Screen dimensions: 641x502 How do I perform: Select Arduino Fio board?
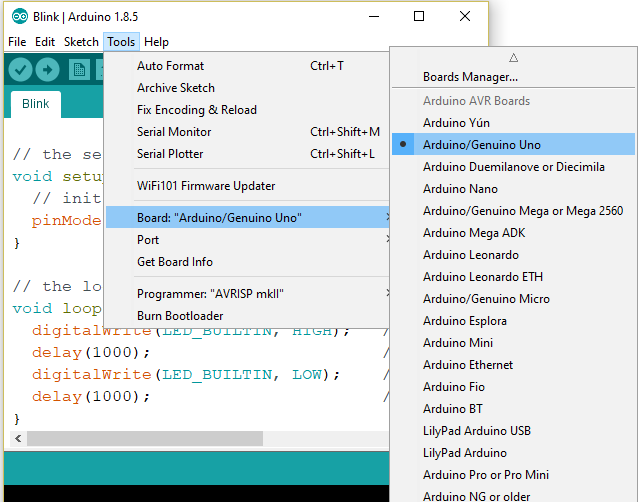(513, 387)
